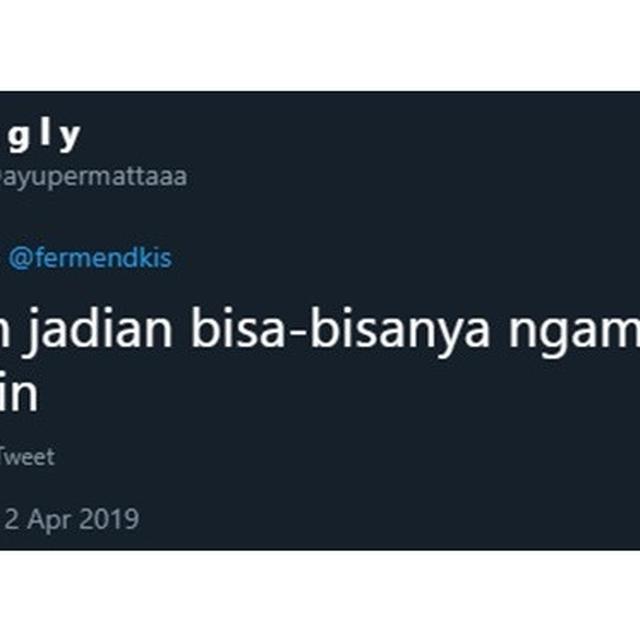Click the empty dark area right of the date
The image size is (640, 640).
click(x=388, y=519)
